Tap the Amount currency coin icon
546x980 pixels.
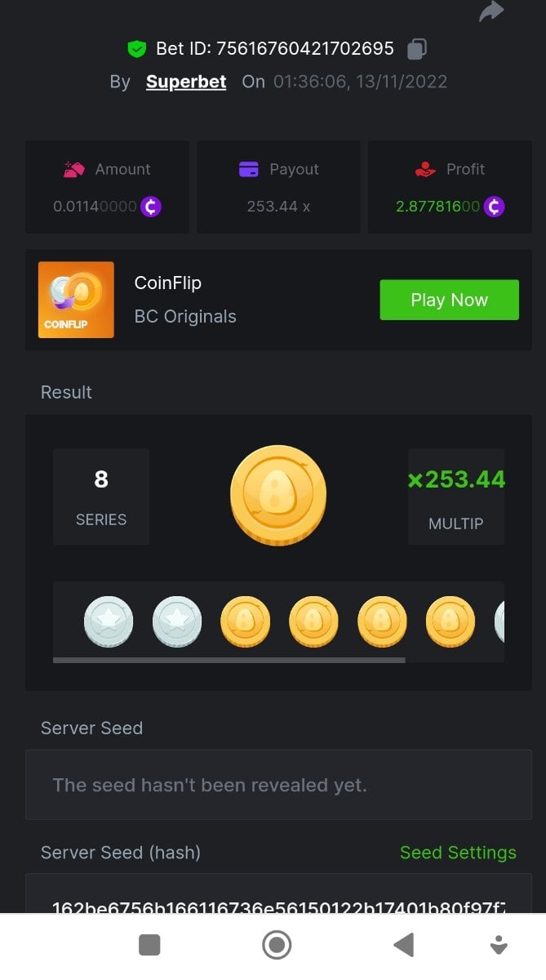click(x=150, y=207)
